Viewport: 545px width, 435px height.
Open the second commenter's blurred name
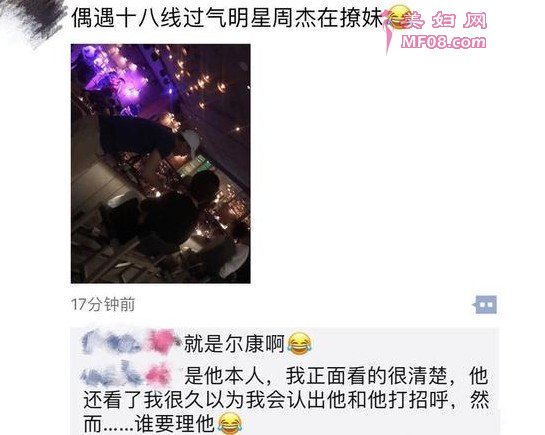[x=126, y=374]
